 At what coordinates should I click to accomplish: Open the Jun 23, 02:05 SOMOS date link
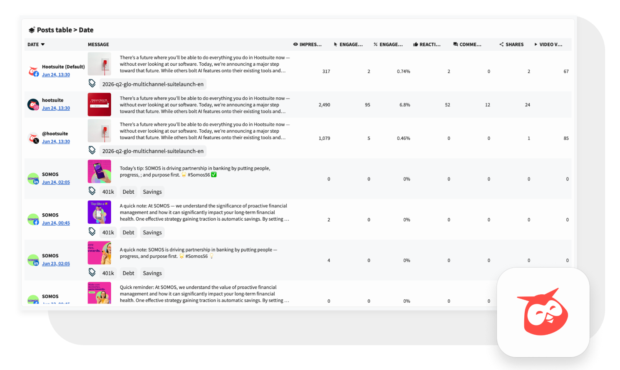click(x=56, y=264)
